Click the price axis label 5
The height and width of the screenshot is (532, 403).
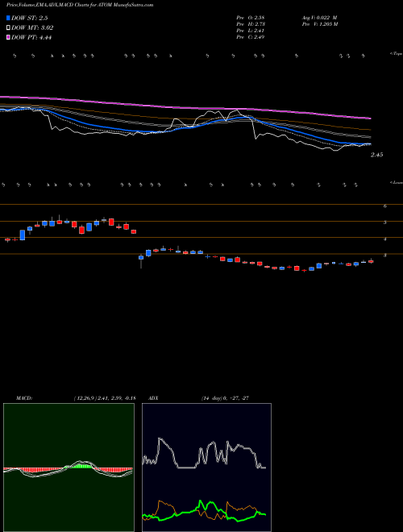385,222
